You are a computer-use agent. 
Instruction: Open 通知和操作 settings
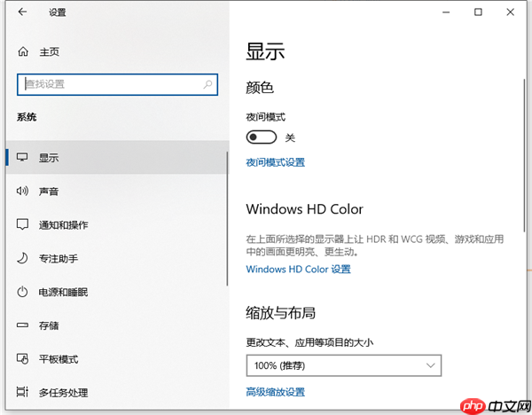(117, 224)
